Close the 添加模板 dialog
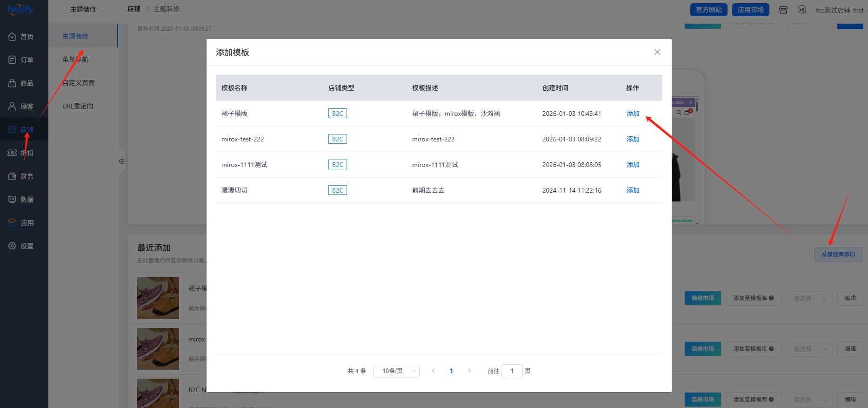This screenshot has height=408, width=868. click(657, 52)
